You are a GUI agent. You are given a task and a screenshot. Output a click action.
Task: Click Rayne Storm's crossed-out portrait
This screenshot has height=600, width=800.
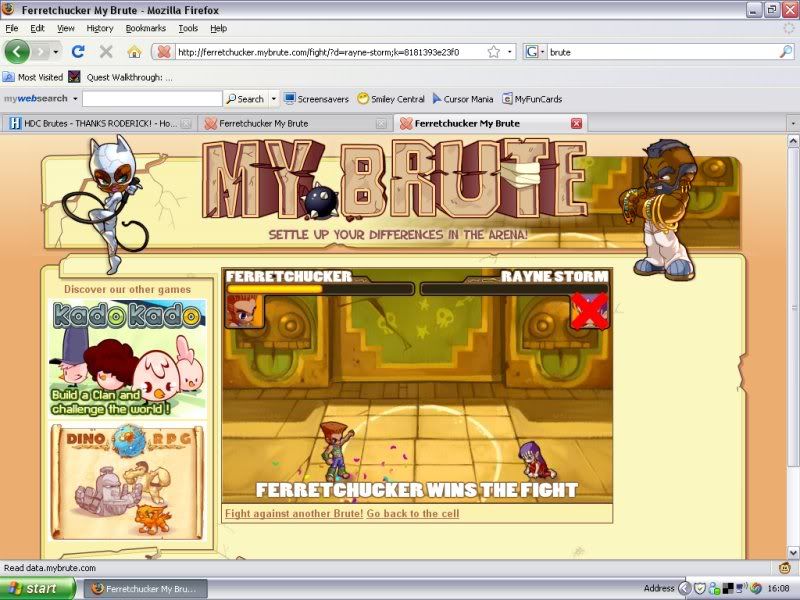[x=589, y=311]
